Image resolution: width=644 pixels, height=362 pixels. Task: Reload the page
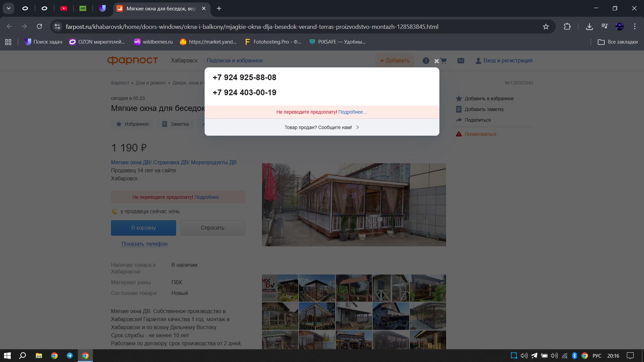click(x=40, y=26)
